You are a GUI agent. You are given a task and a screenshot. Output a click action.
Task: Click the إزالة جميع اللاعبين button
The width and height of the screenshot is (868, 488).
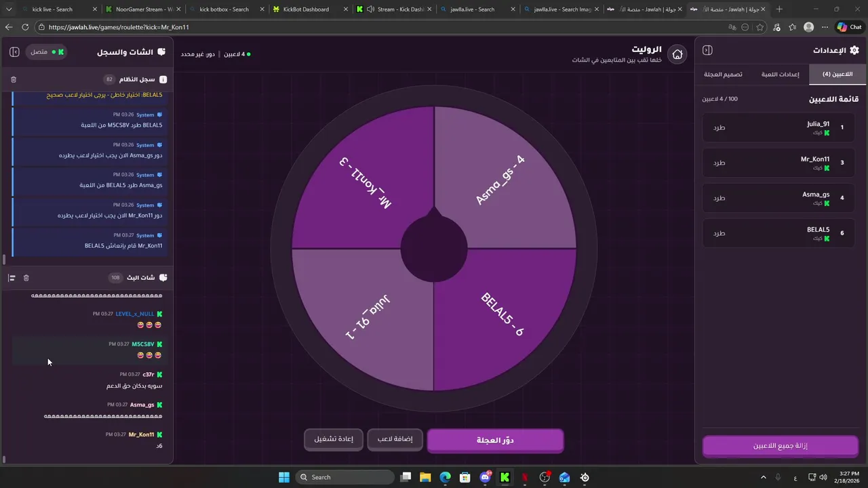781,446
